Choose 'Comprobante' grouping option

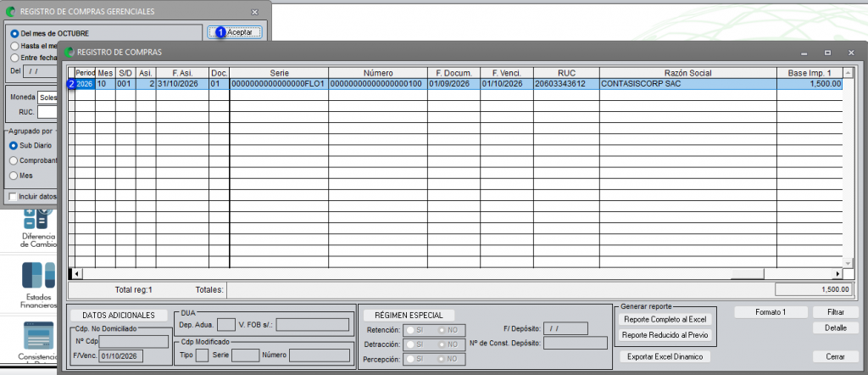pos(14,160)
